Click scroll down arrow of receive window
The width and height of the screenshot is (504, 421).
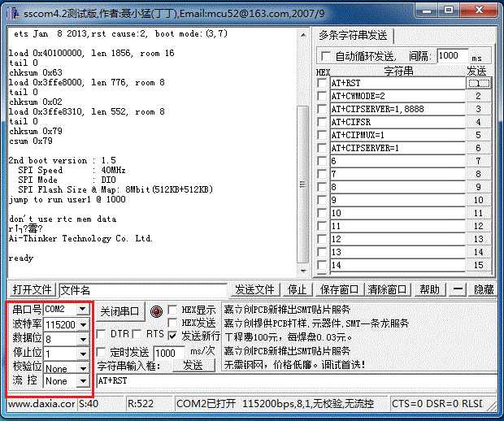[302, 271]
